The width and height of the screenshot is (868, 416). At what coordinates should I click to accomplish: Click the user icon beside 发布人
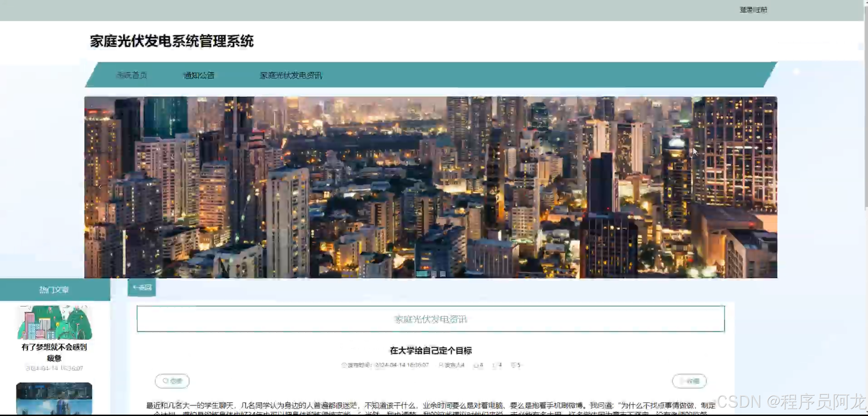[441, 365]
